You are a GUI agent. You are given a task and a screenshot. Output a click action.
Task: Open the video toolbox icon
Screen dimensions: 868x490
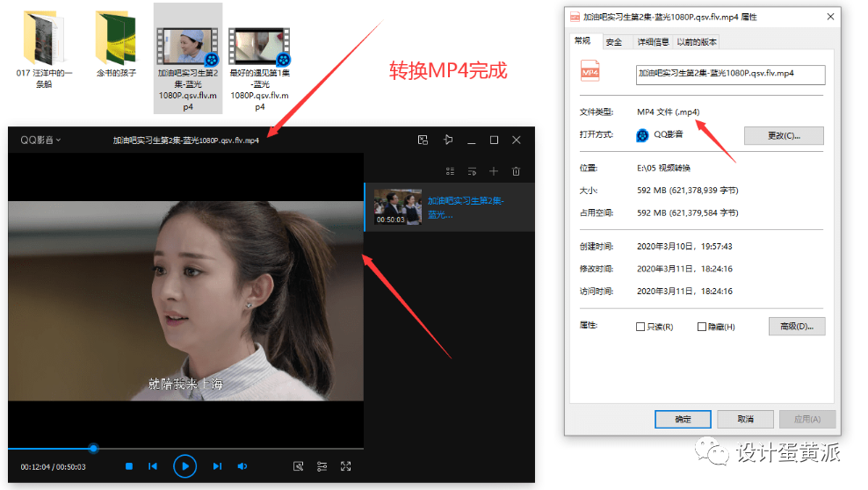[x=299, y=466]
